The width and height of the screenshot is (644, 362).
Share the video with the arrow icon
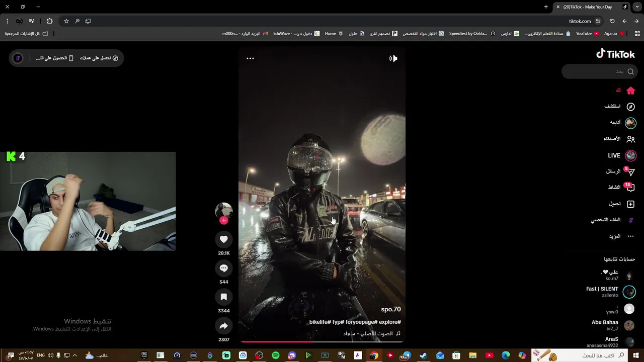click(x=224, y=326)
